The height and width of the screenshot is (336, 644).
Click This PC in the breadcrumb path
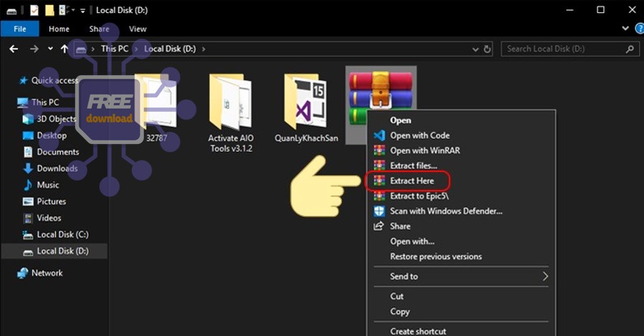pyautogui.click(x=114, y=49)
